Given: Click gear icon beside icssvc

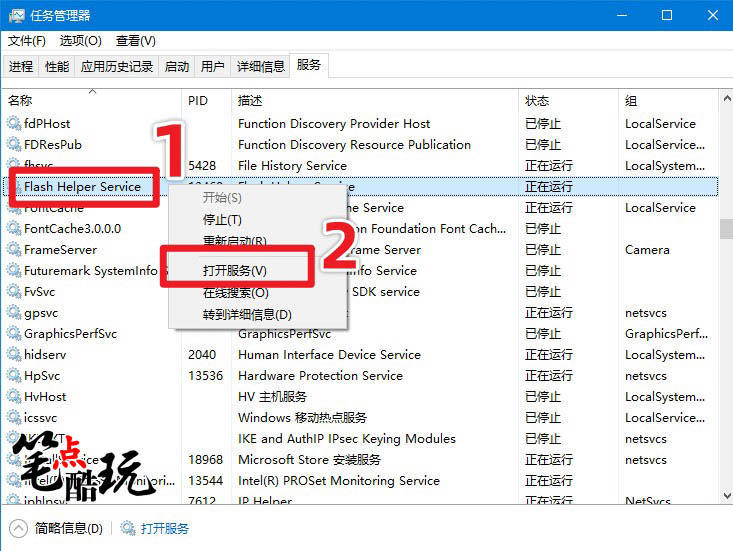Looking at the screenshot, I should (14, 418).
